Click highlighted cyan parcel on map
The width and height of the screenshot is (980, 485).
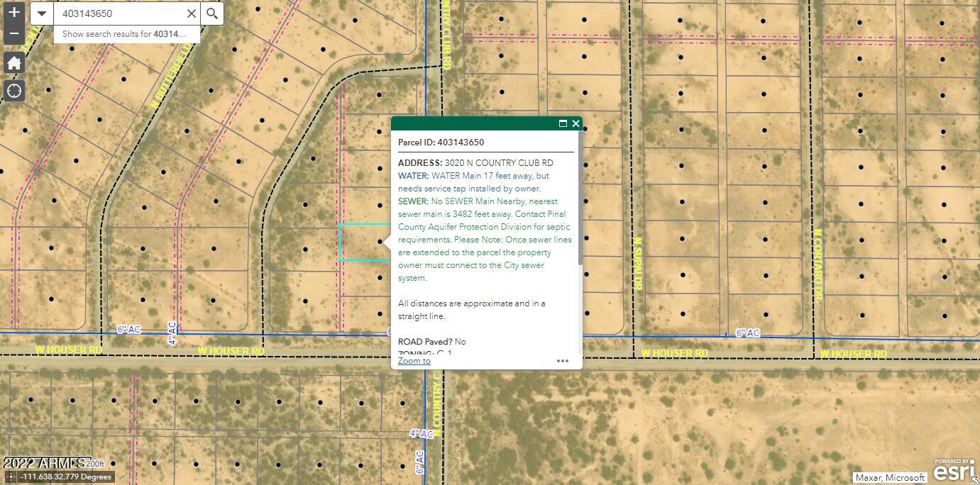tap(365, 242)
